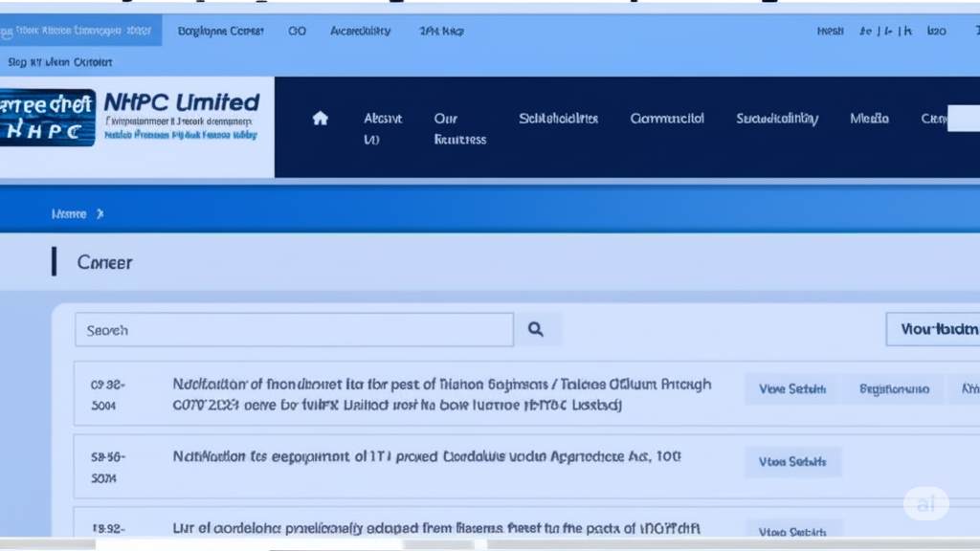Focus the career search input field
Viewport: 980px width, 551px height.
point(295,330)
